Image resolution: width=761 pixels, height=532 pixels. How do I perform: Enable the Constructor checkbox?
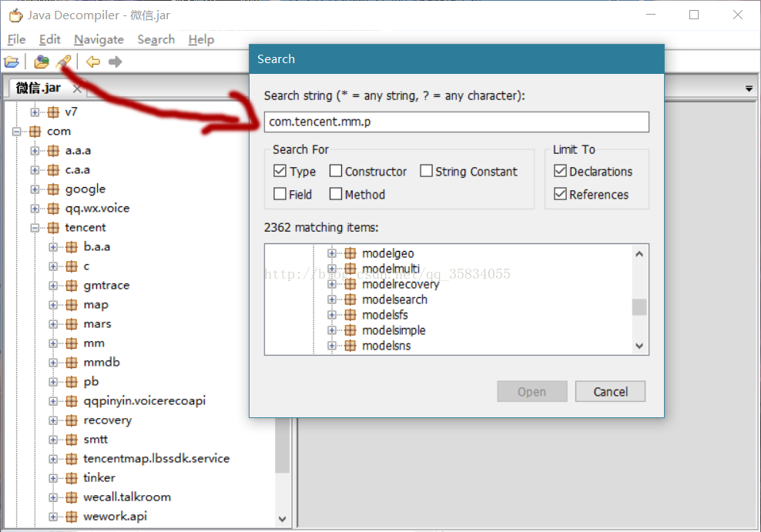coord(335,171)
